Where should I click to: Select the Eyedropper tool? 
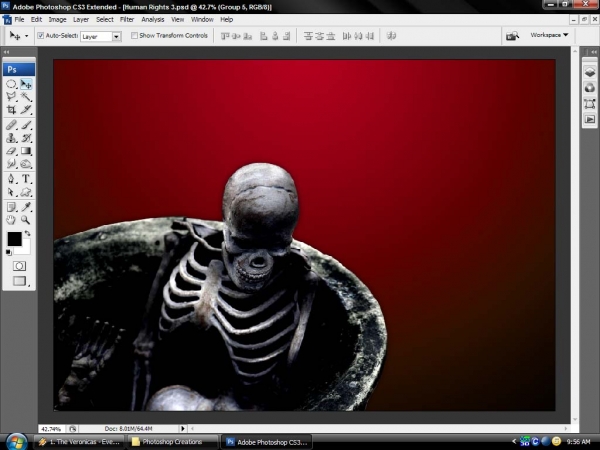tap(26, 207)
